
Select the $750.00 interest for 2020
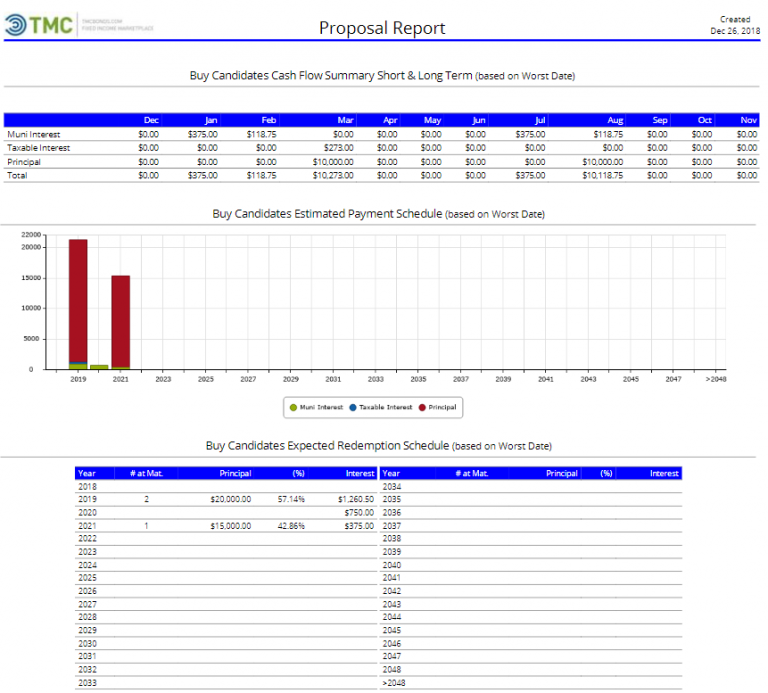[x=359, y=513]
